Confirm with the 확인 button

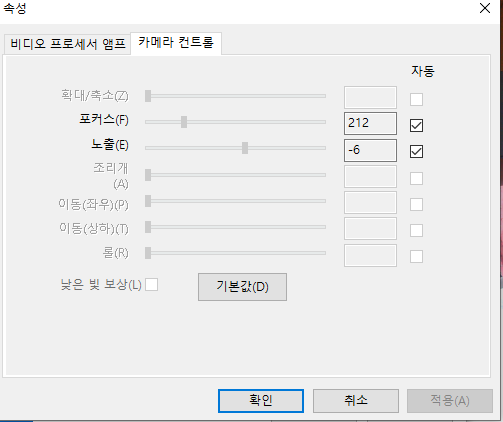(x=261, y=401)
